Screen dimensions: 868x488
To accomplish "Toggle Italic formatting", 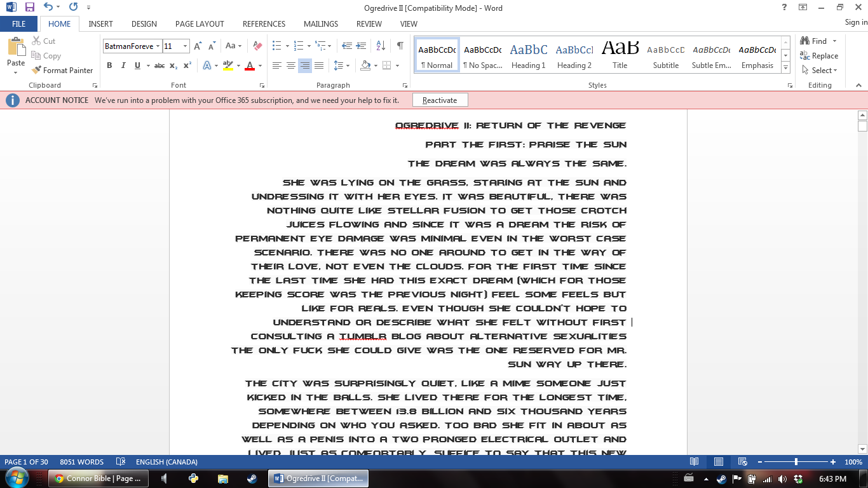I will (x=123, y=65).
